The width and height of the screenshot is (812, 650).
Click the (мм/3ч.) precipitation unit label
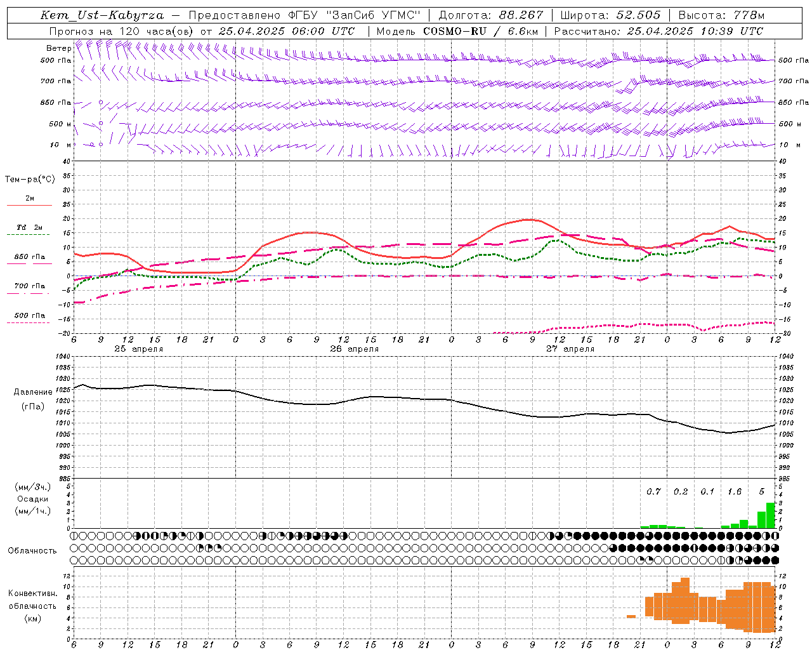coord(33,487)
